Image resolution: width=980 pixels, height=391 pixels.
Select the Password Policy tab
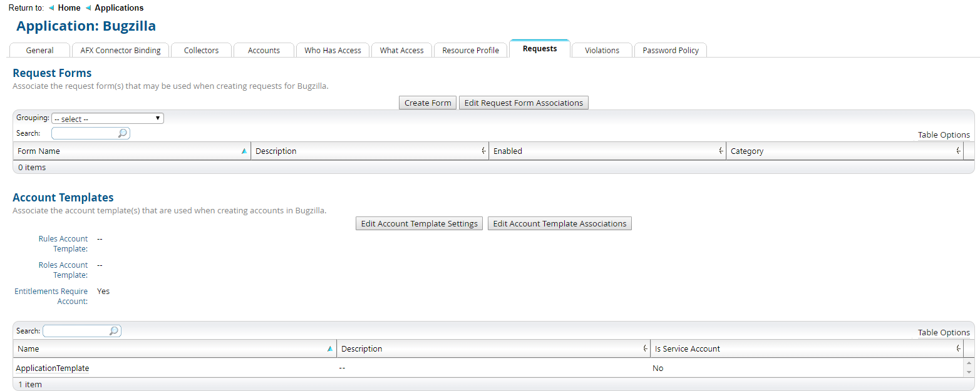pyautogui.click(x=670, y=51)
